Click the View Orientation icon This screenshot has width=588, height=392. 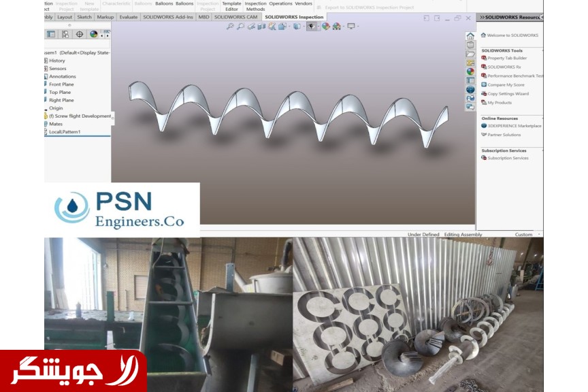pyautogui.click(x=282, y=27)
